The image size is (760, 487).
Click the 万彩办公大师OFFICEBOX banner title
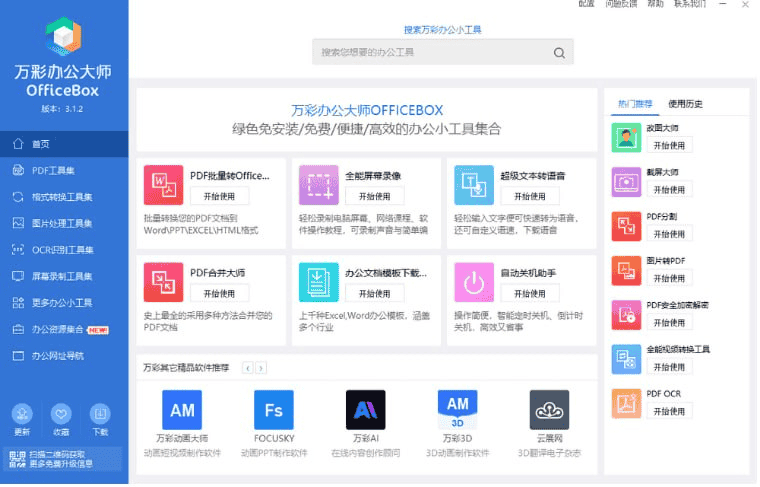pyautogui.click(x=368, y=111)
